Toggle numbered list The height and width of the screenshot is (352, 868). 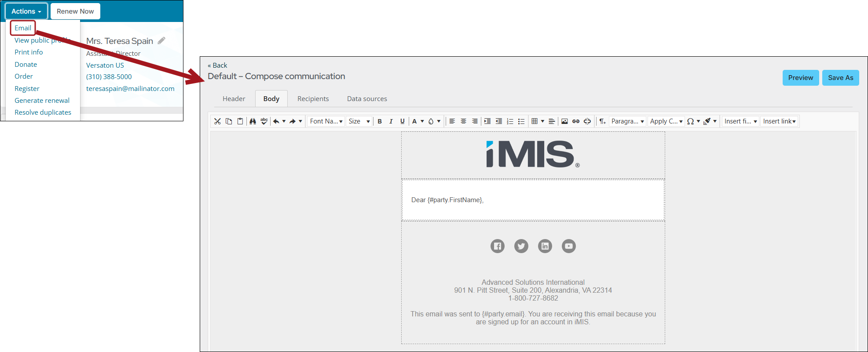click(510, 121)
